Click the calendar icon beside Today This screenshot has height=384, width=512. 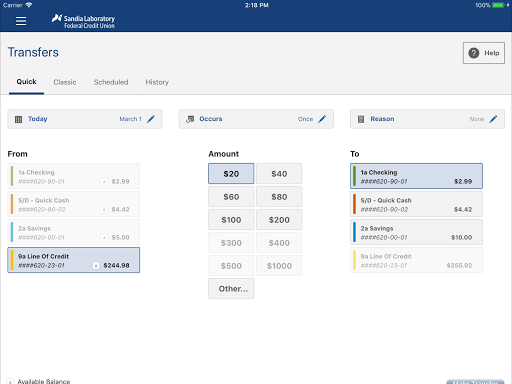pos(19,119)
